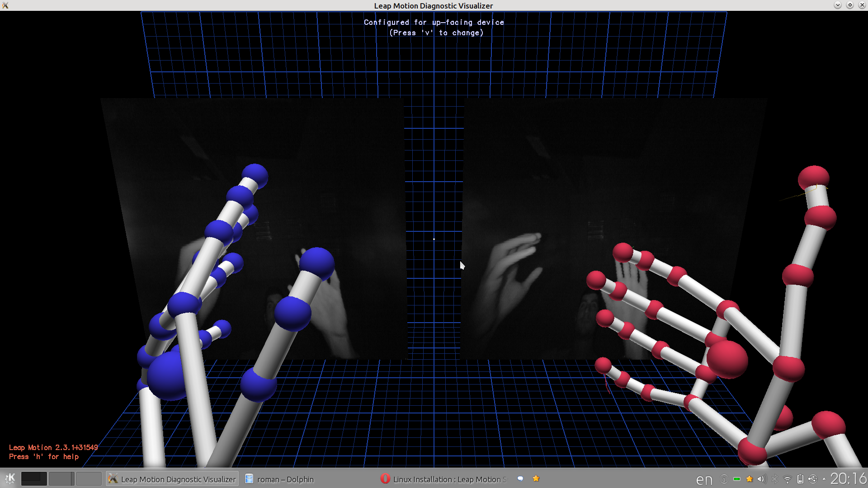
Task: Click the chat bubble taskbar icon
Action: [520, 479]
